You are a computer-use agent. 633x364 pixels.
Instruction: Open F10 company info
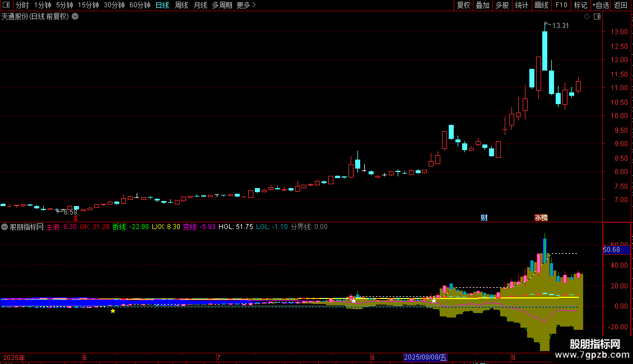pyautogui.click(x=561, y=5)
